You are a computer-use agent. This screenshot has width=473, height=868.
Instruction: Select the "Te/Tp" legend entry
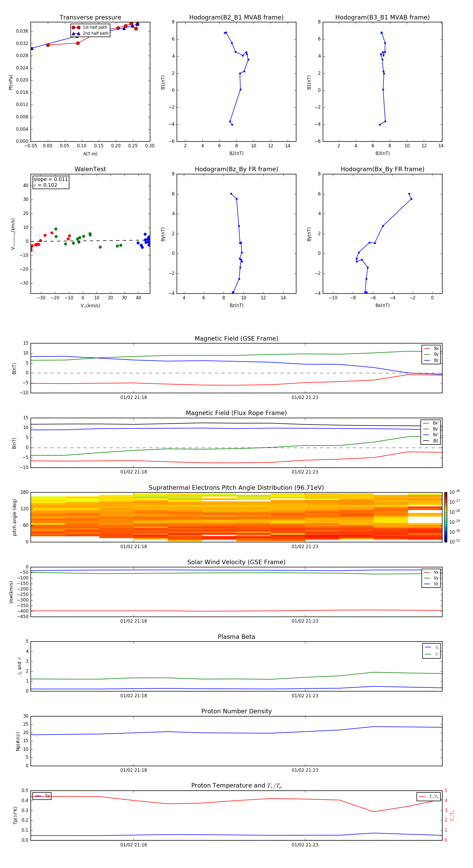click(x=429, y=796)
